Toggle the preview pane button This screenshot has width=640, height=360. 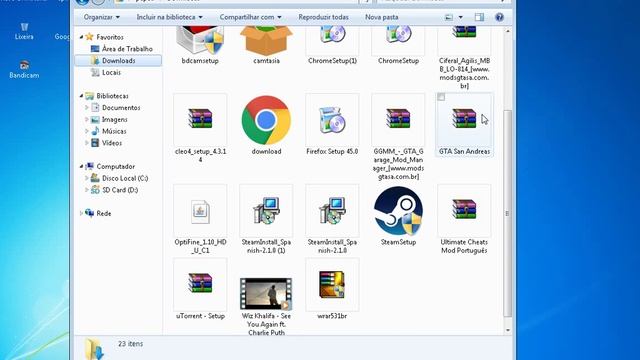pos(480,17)
